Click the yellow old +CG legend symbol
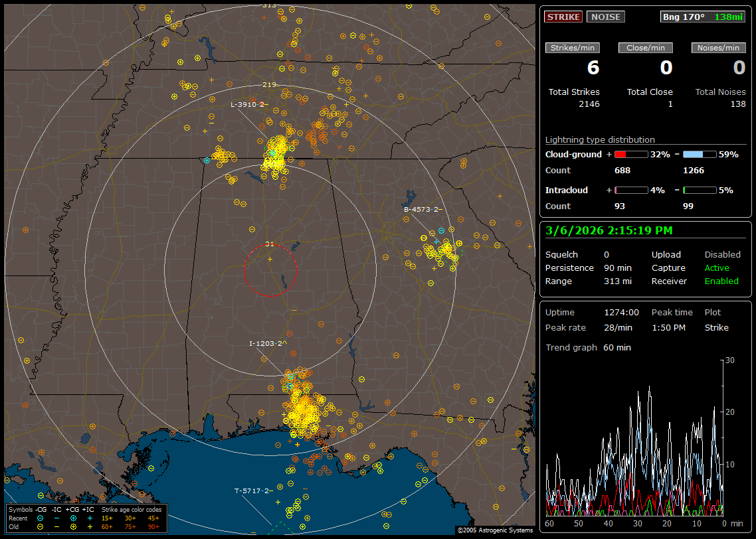This screenshot has height=539, width=756. 73,526
